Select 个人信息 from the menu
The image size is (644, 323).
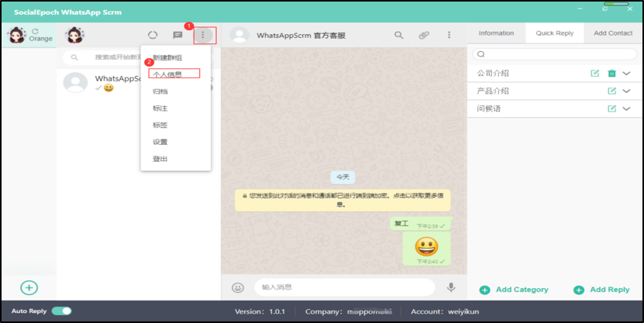tap(167, 74)
